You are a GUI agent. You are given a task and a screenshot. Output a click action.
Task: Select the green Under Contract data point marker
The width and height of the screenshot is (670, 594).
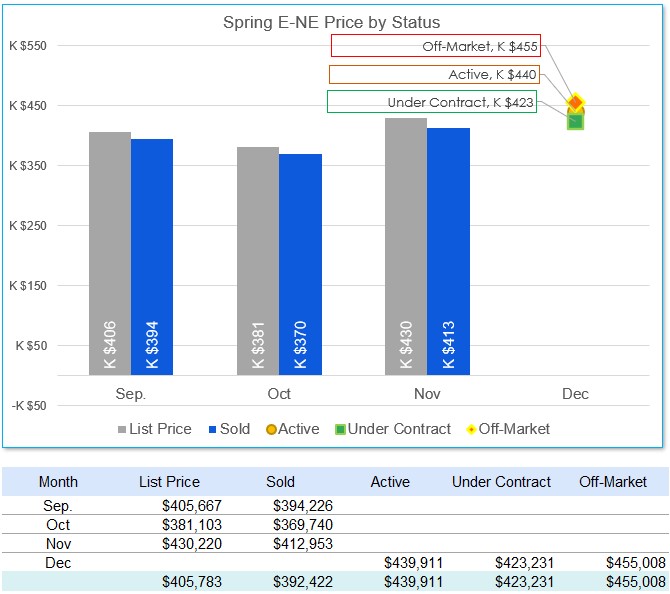tap(576, 122)
